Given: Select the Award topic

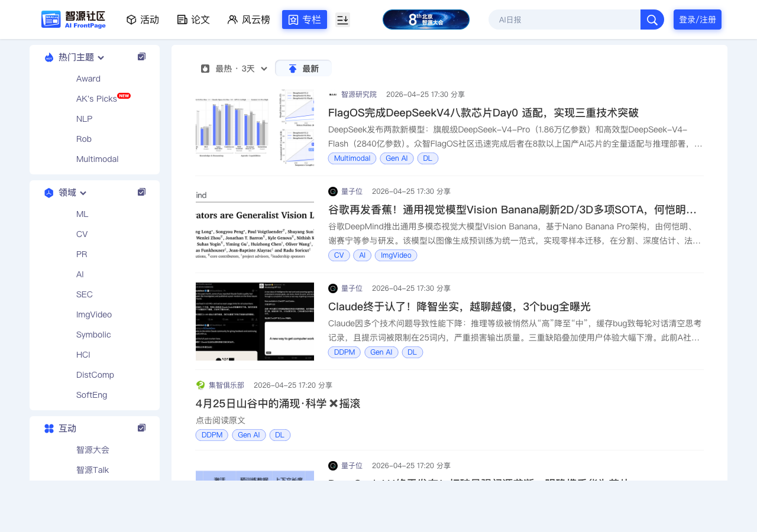Looking at the screenshot, I should point(88,79).
